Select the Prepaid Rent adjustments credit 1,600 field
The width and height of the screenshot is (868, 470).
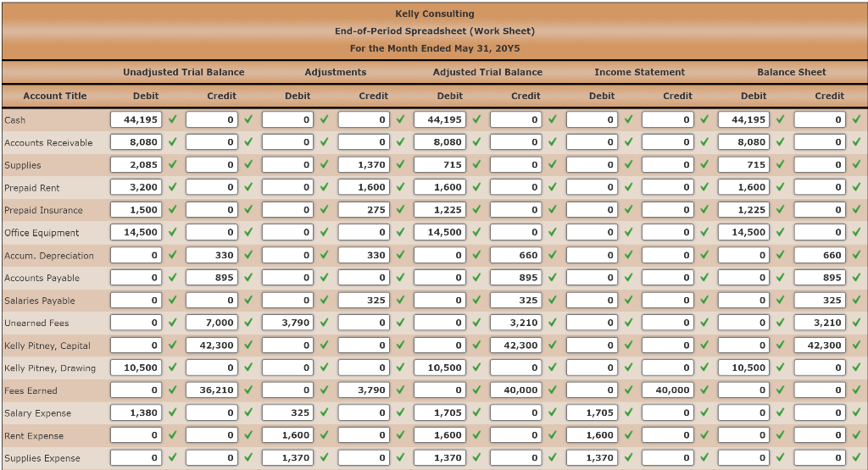click(x=364, y=187)
